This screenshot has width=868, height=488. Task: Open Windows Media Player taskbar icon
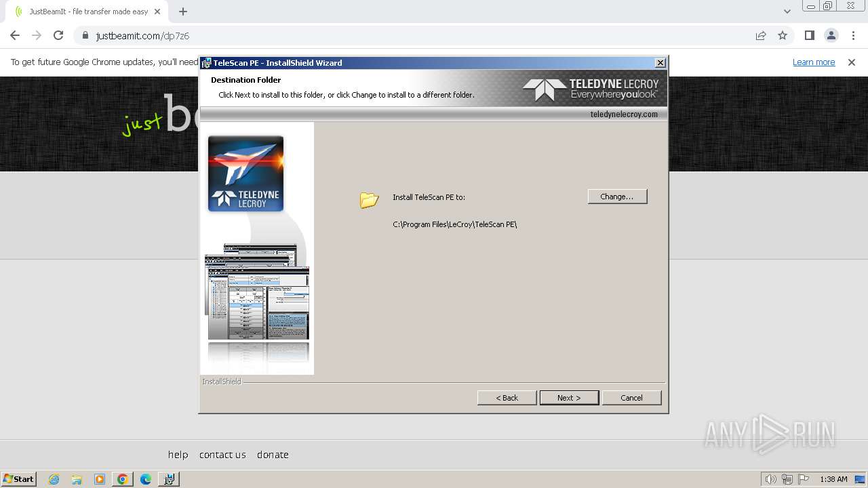100,479
